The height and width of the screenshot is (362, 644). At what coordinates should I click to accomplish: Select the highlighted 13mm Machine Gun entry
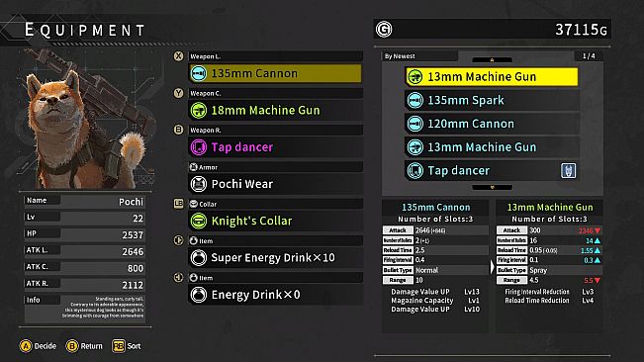[492, 77]
